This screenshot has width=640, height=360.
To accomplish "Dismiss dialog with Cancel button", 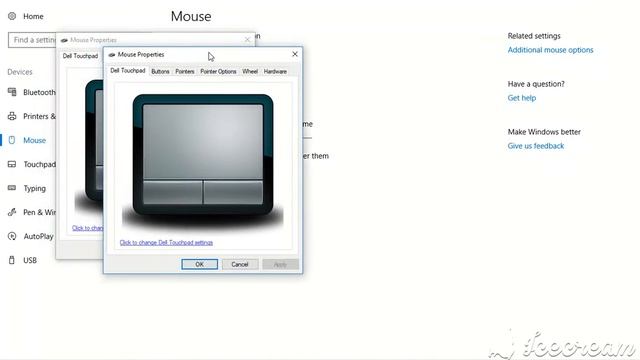I will coord(240,264).
